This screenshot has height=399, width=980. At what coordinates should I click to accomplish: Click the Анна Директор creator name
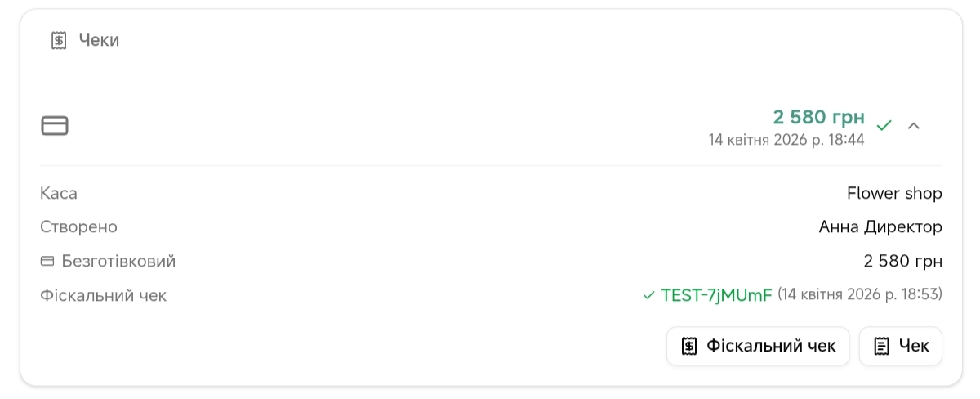click(880, 227)
